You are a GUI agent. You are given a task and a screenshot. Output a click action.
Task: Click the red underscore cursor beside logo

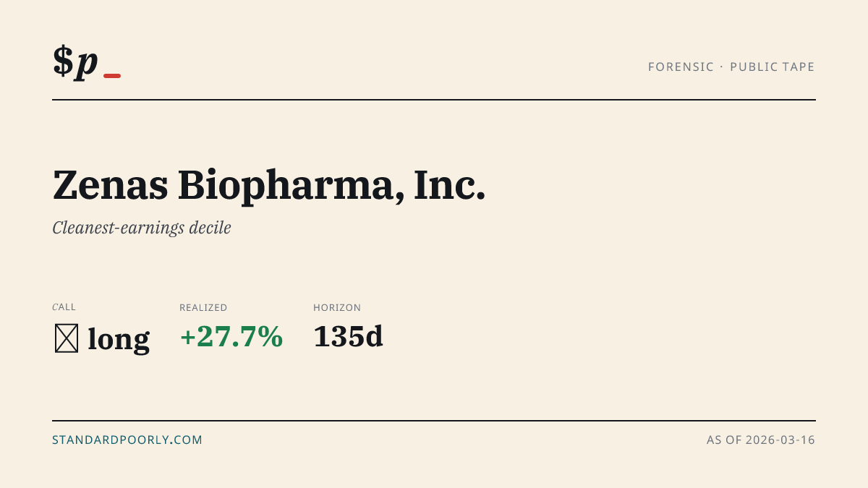112,75
